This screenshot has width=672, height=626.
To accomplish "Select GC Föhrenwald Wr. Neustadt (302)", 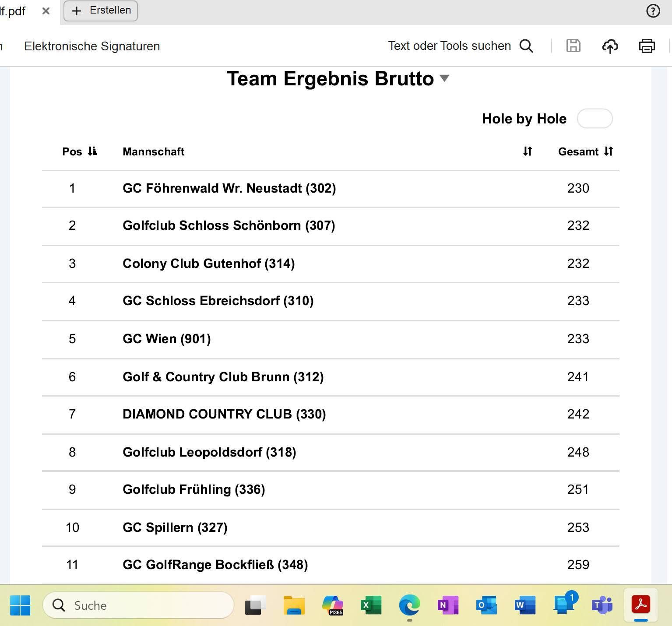I will (x=229, y=188).
